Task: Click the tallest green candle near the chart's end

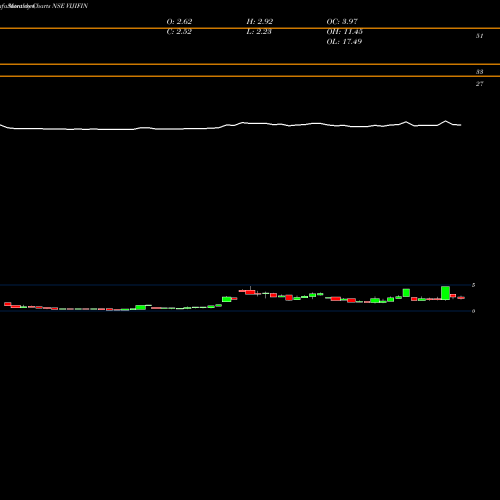Action: [x=445, y=293]
